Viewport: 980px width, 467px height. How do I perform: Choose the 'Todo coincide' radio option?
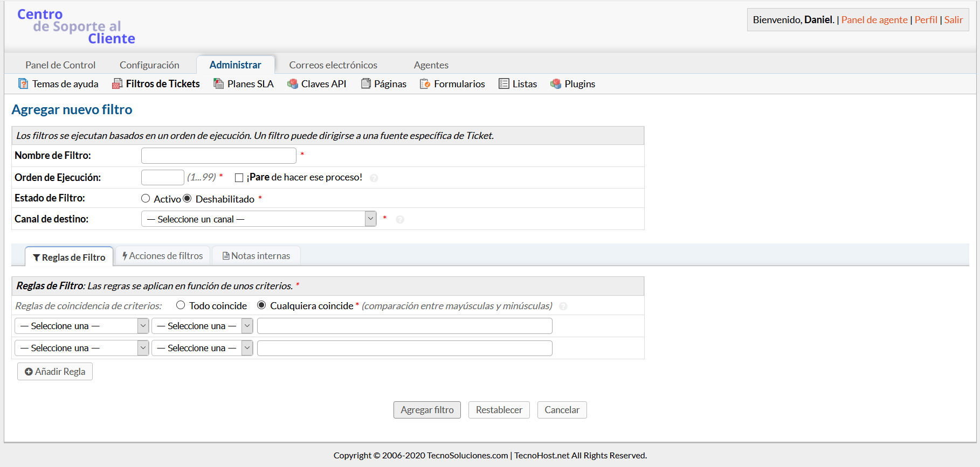pyautogui.click(x=181, y=305)
